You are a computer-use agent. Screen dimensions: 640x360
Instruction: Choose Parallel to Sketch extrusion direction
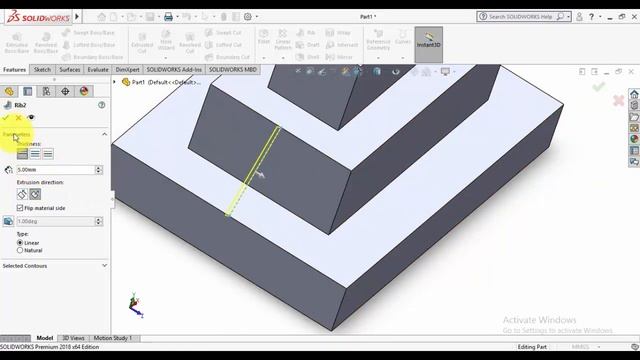point(22,194)
